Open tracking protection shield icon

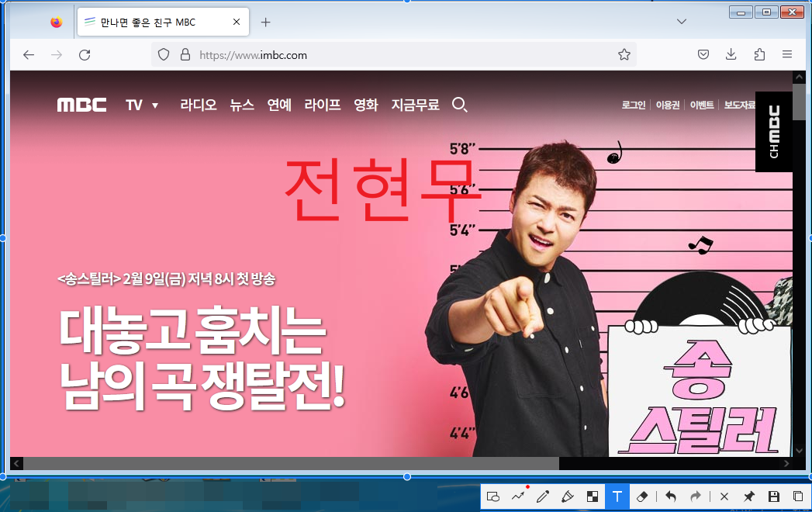pos(164,55)
